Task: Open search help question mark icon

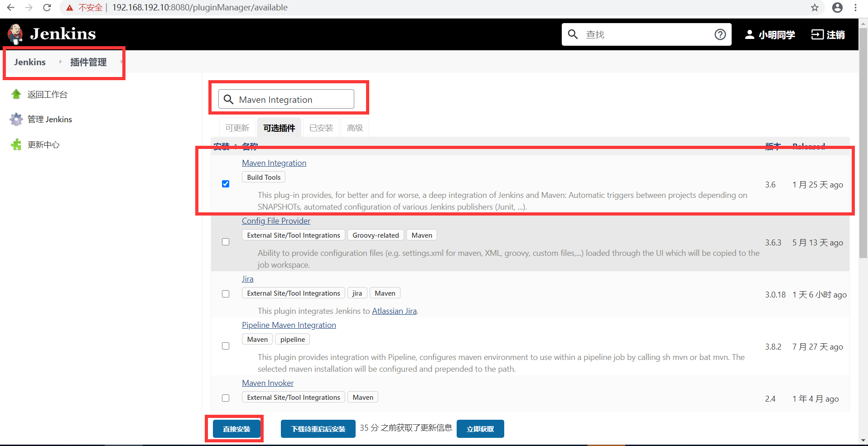Action: click(x=720, y=34)
